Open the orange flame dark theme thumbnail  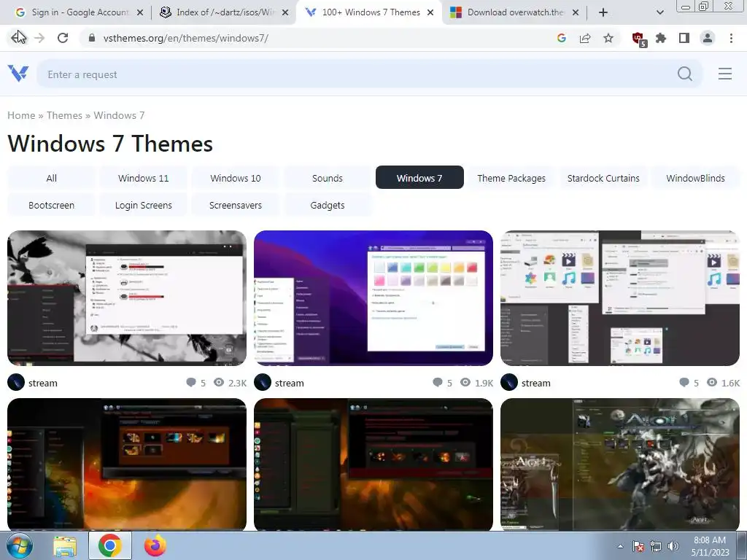tap(127, 464)
